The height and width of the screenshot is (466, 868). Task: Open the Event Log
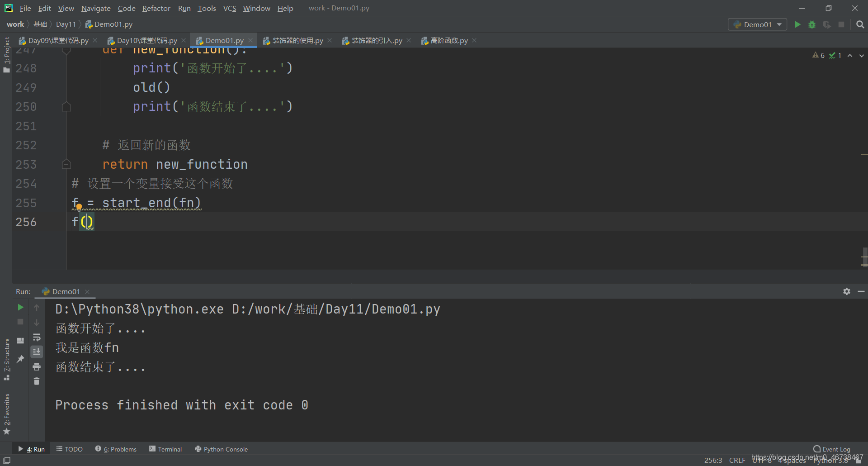pos(832,449)
